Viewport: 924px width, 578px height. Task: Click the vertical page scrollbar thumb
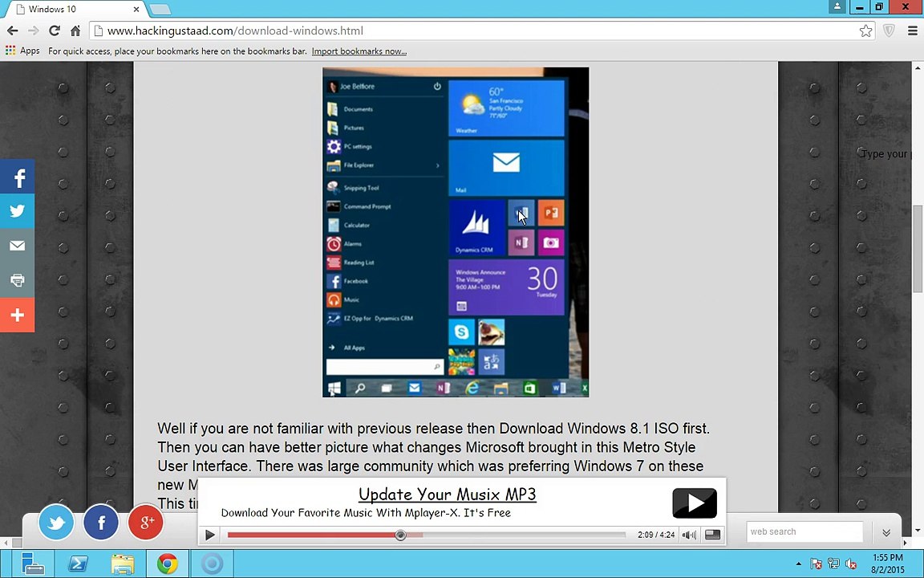coord(918,248)
